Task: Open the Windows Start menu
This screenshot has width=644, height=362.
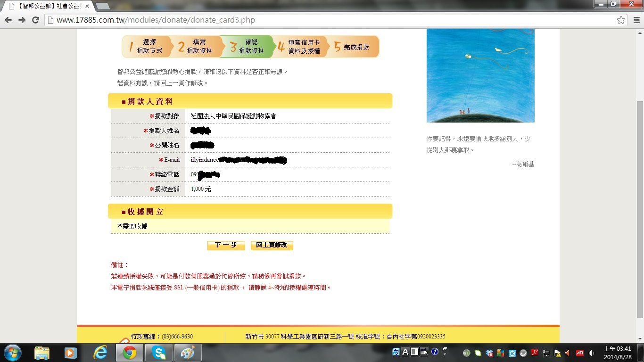Action: (x=12, y=353)
